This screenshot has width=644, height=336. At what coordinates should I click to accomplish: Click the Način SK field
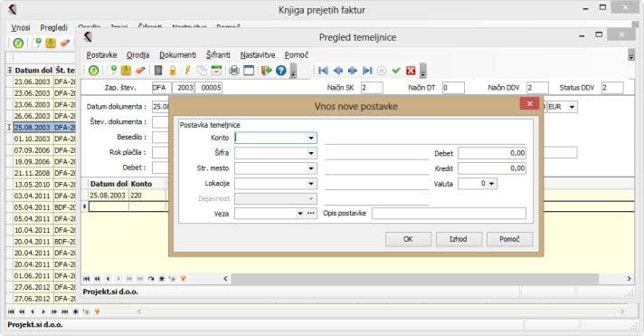[372, 88]
